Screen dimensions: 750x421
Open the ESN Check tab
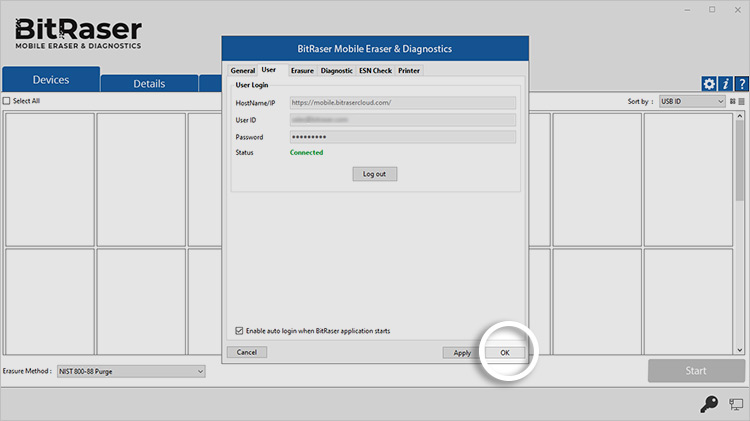pos(375,70)
